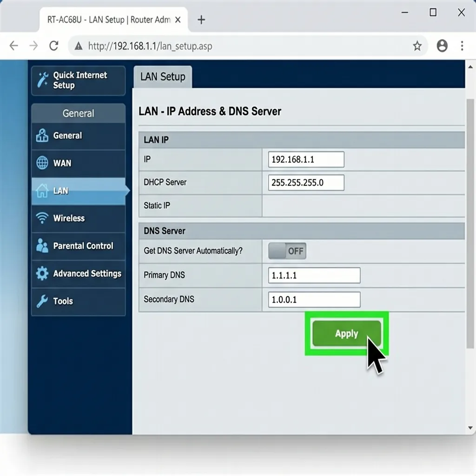Screen dimensions: 476x476
Task: Select the LAN Setup tab
Action: coord(163,77)
